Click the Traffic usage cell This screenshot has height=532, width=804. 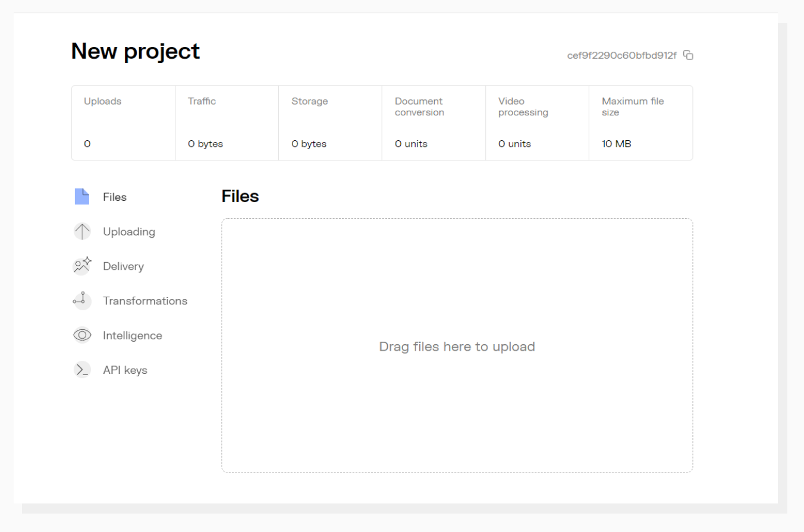click(226, 122)
